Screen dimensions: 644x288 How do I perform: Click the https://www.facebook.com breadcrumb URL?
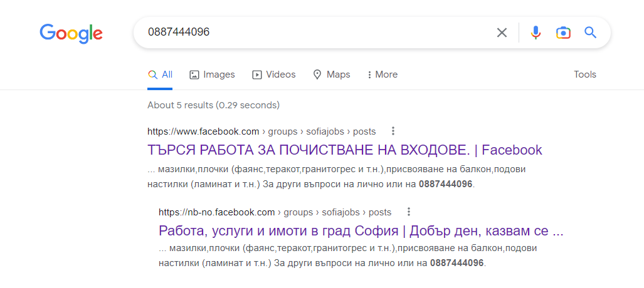click(x=203, y=131)
